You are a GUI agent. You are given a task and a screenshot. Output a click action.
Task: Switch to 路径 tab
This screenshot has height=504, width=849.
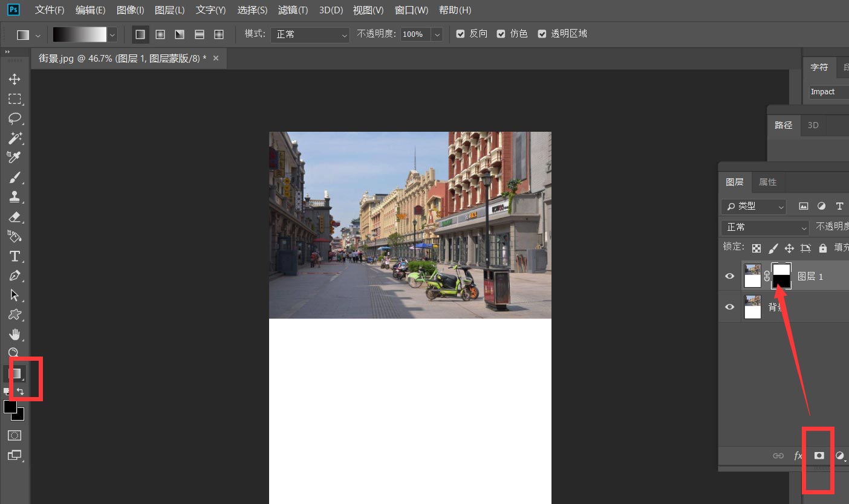click(783, 125)
